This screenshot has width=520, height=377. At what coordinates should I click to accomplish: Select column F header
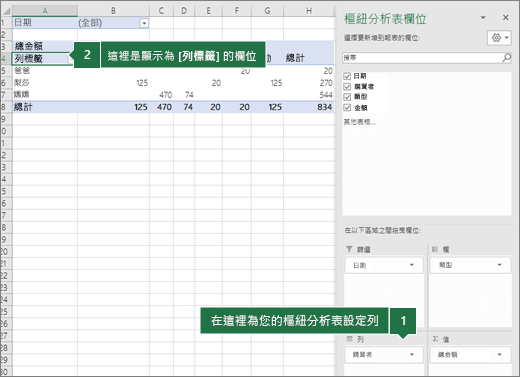pyautogui.click(x=237, y=11)
